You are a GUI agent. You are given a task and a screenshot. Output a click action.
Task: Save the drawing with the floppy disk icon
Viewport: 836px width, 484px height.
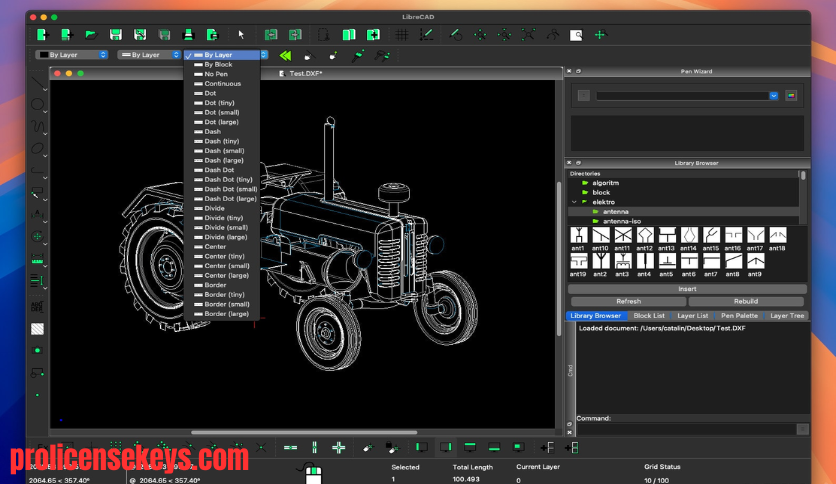coord(115,35)
